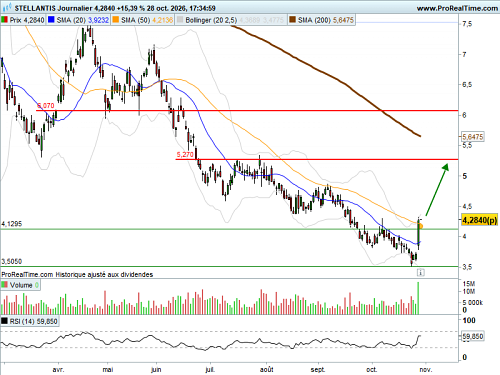
Task: Click the sept. month label on time axis
Action: coord(318,369)
